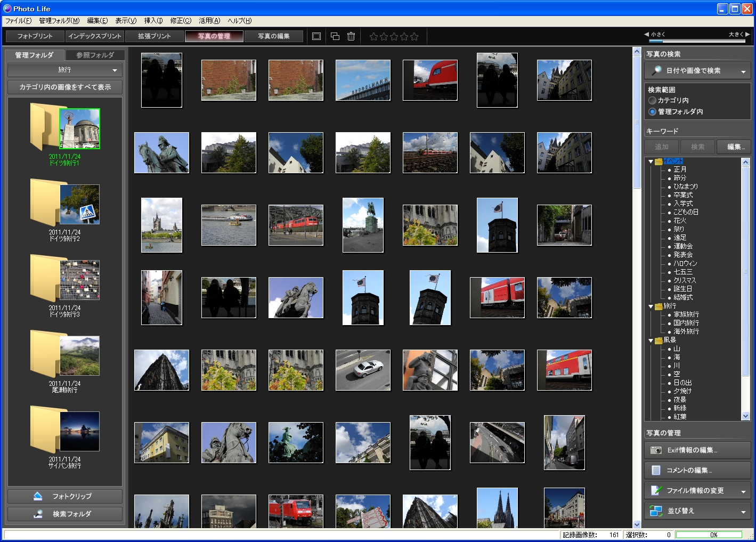
Task: Click the thumbnail size slider track
Action: point(697,41)
